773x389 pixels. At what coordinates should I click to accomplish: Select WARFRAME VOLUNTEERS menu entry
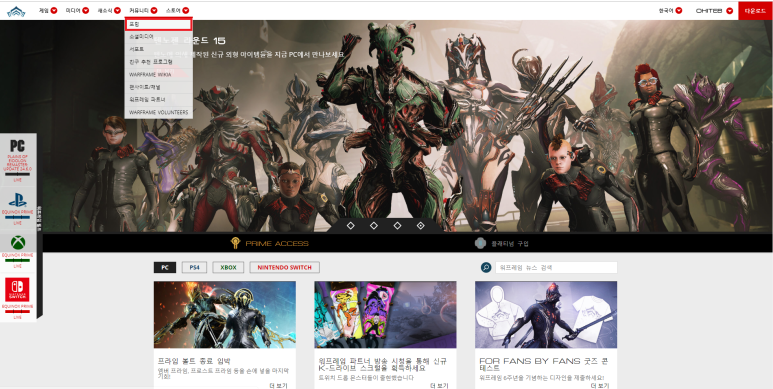[158, 112]
